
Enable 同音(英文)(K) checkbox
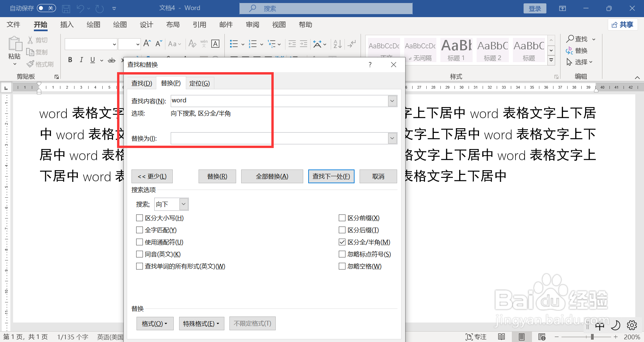[x=140, y=254]
